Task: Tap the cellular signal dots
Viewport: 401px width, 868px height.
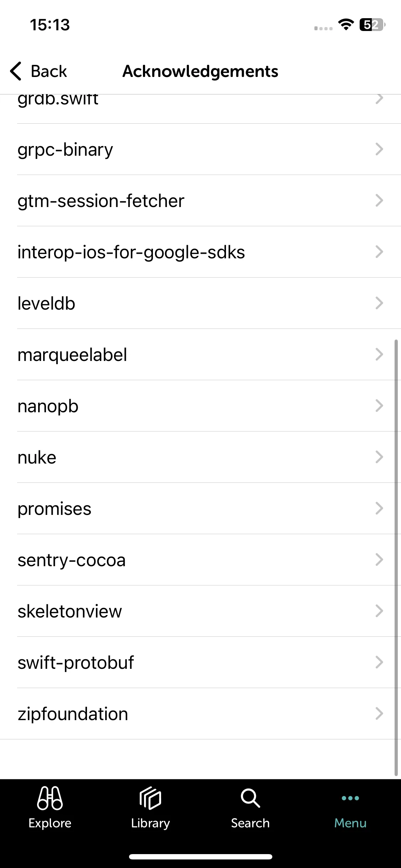Action: tap(323, 28)
